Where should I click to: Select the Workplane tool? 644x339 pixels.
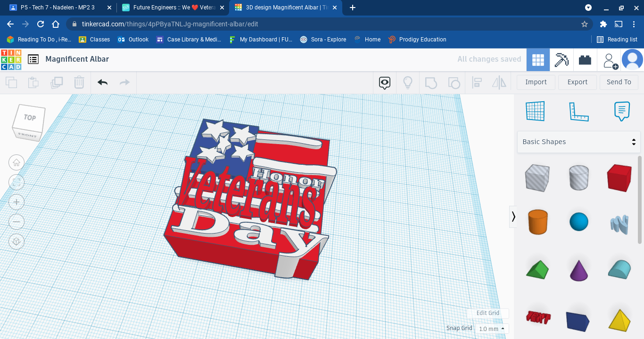coord(536,111)
